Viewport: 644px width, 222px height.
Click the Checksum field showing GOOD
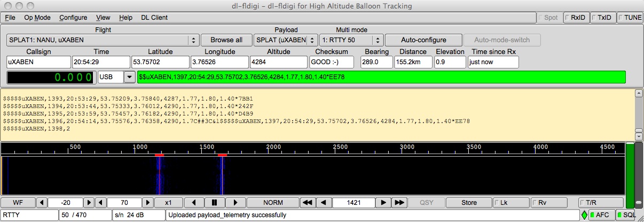[x=332, y=62]
